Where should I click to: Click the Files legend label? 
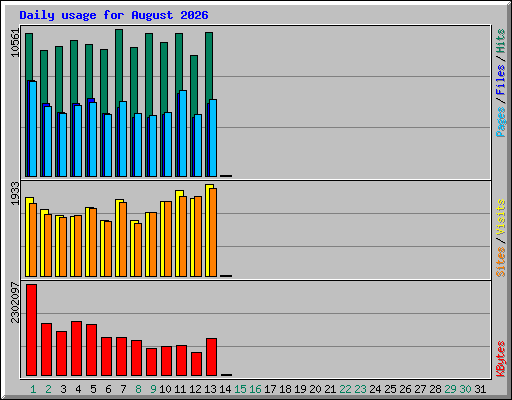(x=501, y=79)
